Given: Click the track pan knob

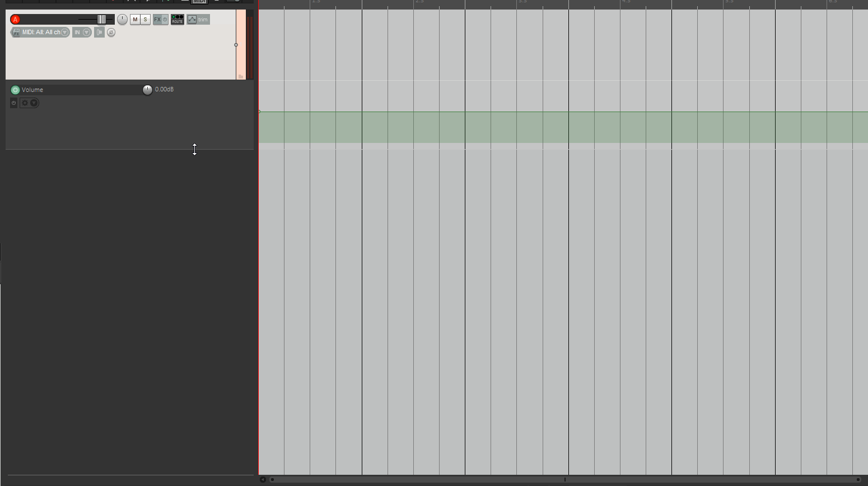Looking at the screenshot, I should coord(122,20).
